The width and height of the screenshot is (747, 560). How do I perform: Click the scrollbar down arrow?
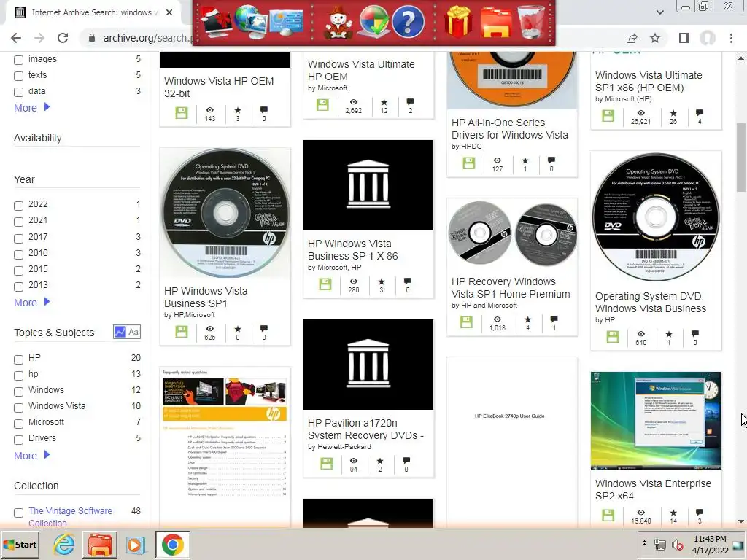(741, 521)
